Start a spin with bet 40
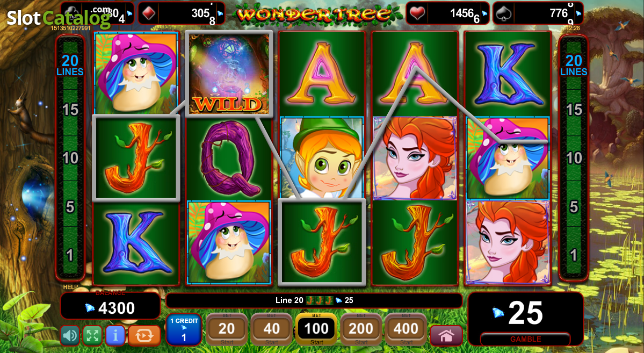 (x=271, y=329)
